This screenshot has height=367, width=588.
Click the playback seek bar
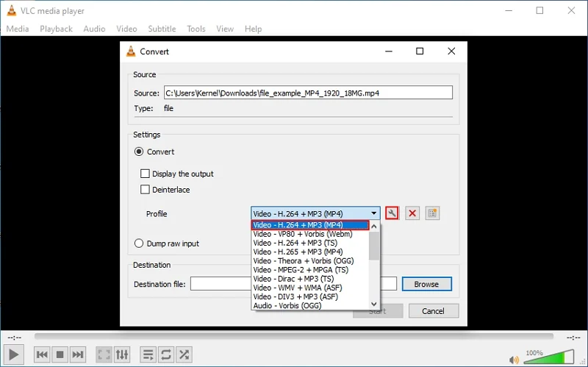click(x=294, y=337)
